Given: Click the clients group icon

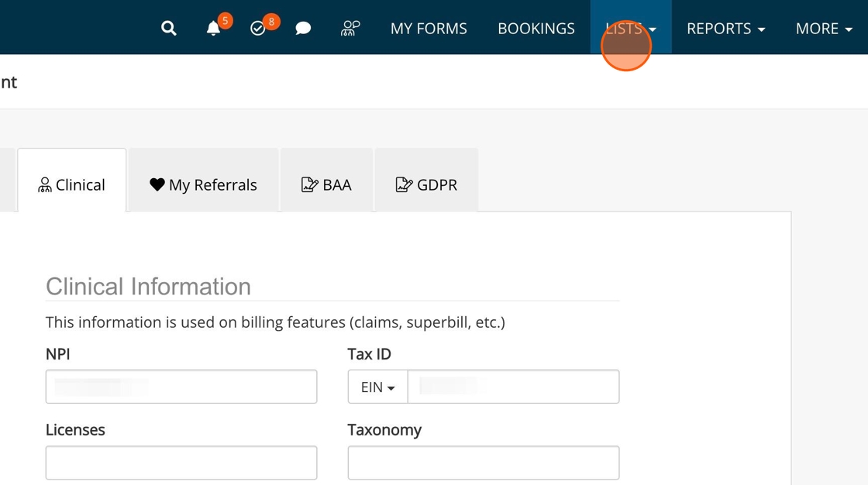Looking at the screenshot, I should click(x=350, y=29).
